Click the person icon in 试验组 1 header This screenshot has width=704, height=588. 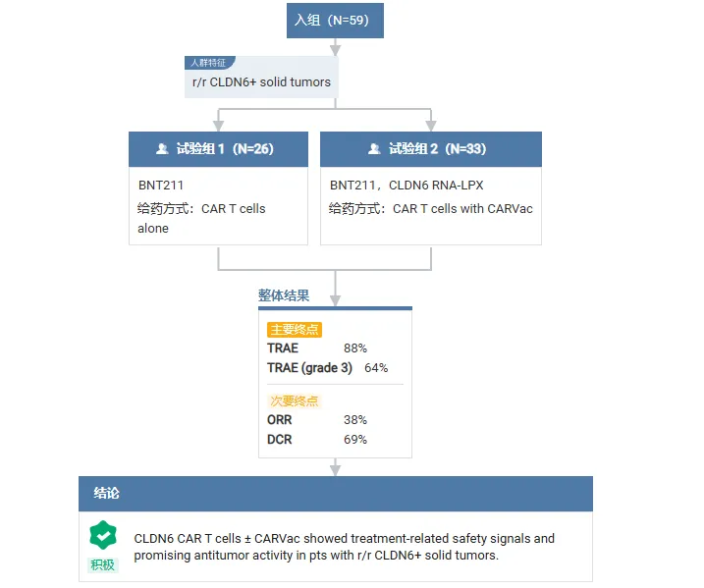[162, 149]
